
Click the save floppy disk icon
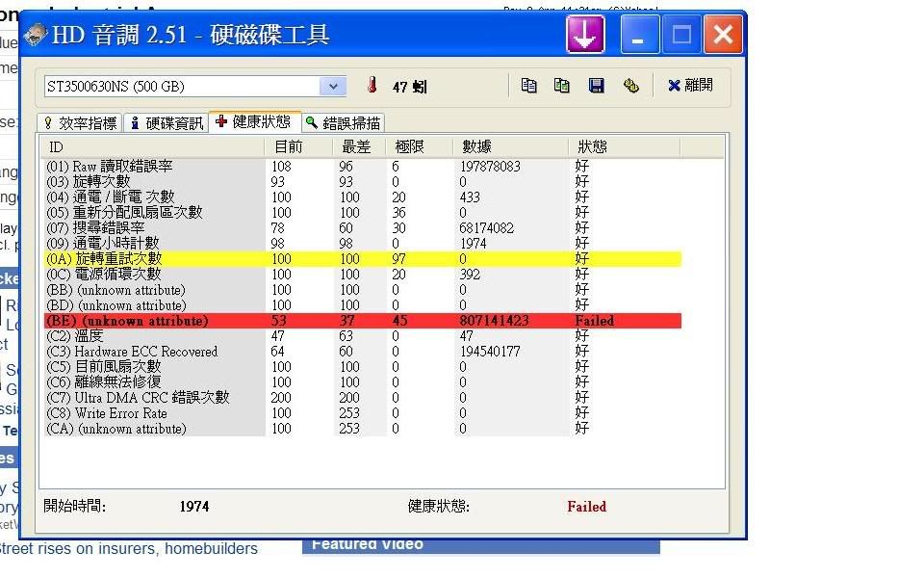click(x=597, y=86)
